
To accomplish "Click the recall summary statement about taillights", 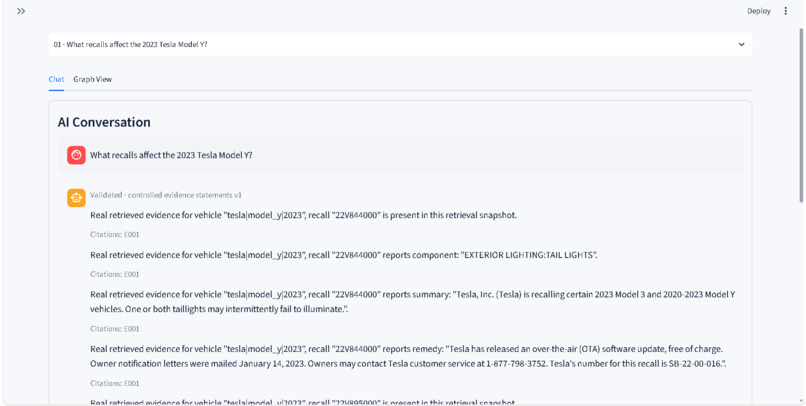I will click(x=412, y=302).
